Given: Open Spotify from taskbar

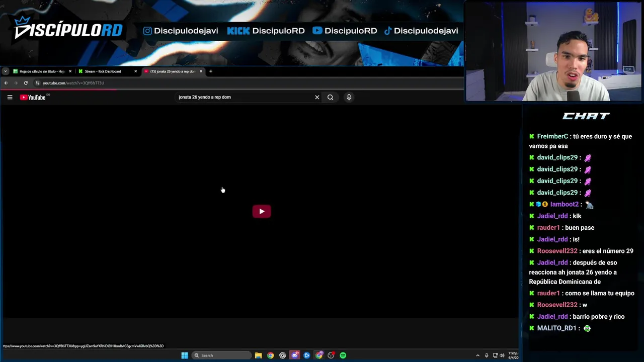Looking at the screenshot, I should pos(343,355).
